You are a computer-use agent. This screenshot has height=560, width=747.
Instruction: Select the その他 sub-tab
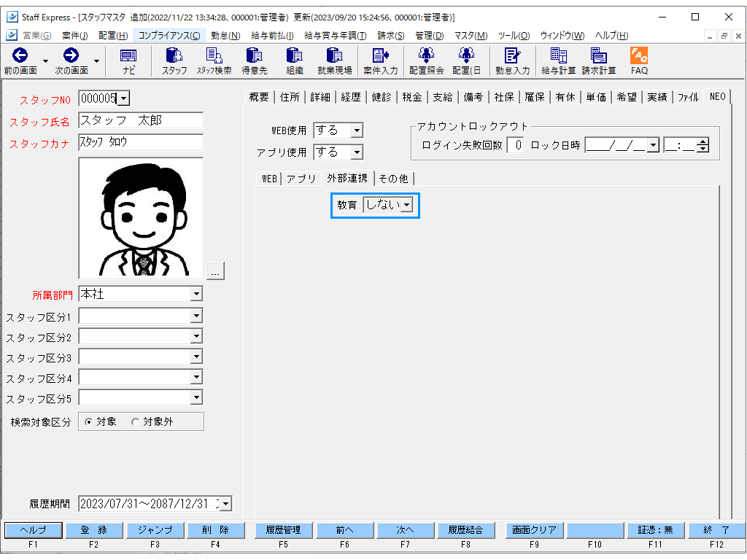pyautogui.click(x=393, y=179)
